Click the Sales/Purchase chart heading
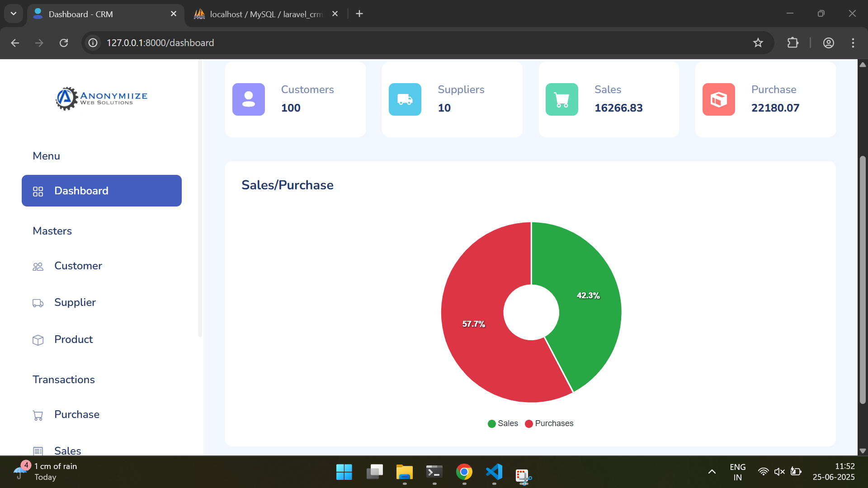 tap(288, 185)
